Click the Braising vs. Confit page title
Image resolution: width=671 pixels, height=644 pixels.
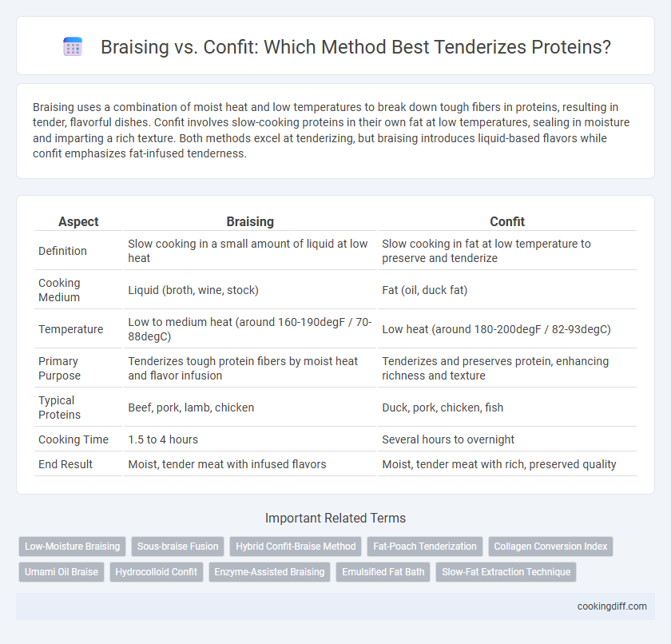355,47
